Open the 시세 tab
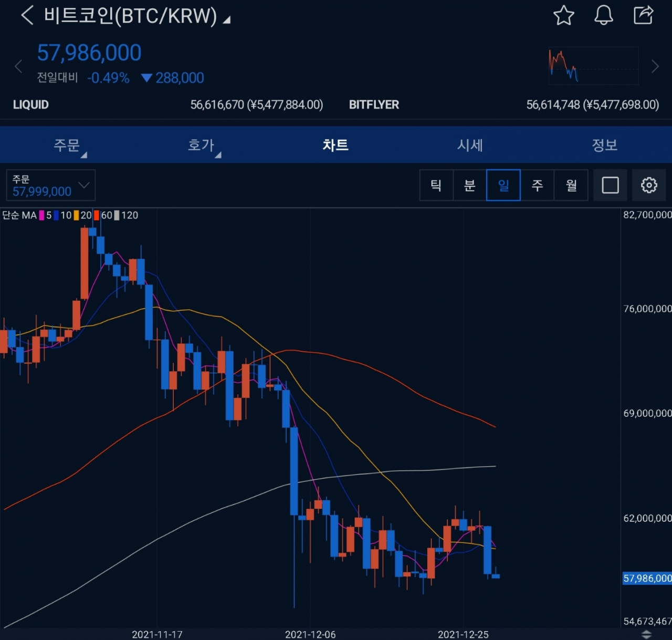This screenshot has width=672, height=640. (x=470, y=145)
